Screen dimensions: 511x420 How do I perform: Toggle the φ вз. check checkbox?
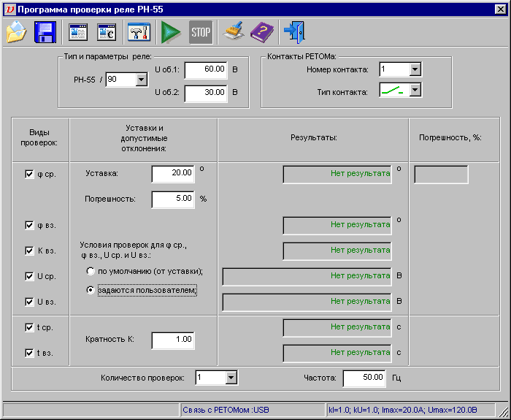point(29,225)
